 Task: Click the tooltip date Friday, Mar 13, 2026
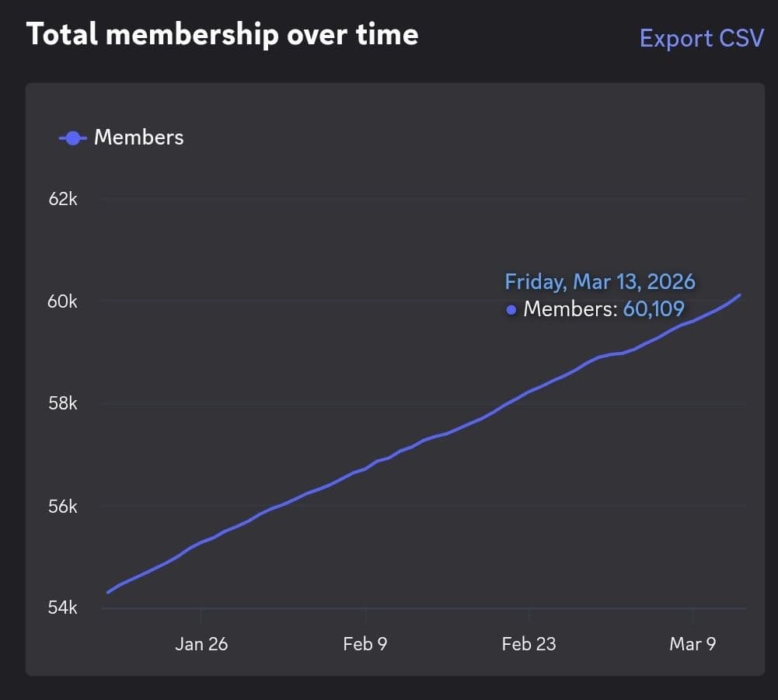pos(599,281)
